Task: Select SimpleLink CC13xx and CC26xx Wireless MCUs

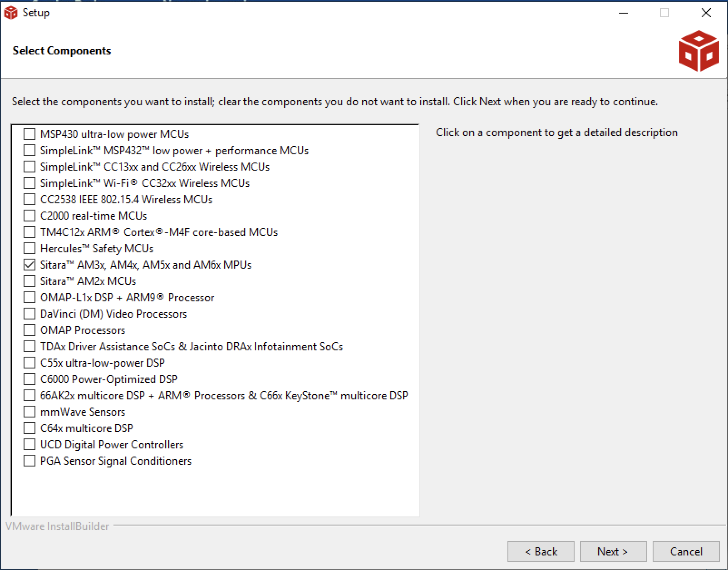Action: click(x=29, y=167)
